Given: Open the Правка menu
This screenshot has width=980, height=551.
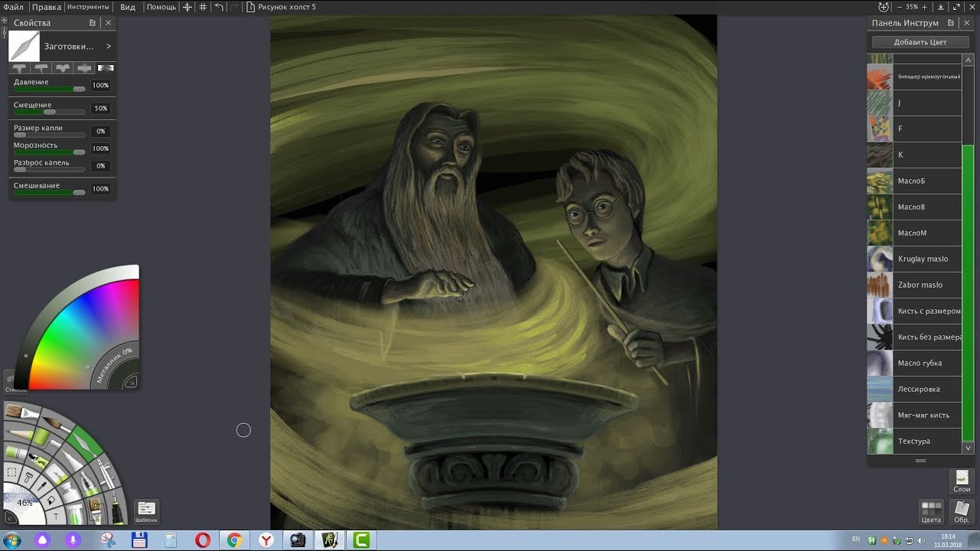Looking at the screenshot, I should 47,7.
